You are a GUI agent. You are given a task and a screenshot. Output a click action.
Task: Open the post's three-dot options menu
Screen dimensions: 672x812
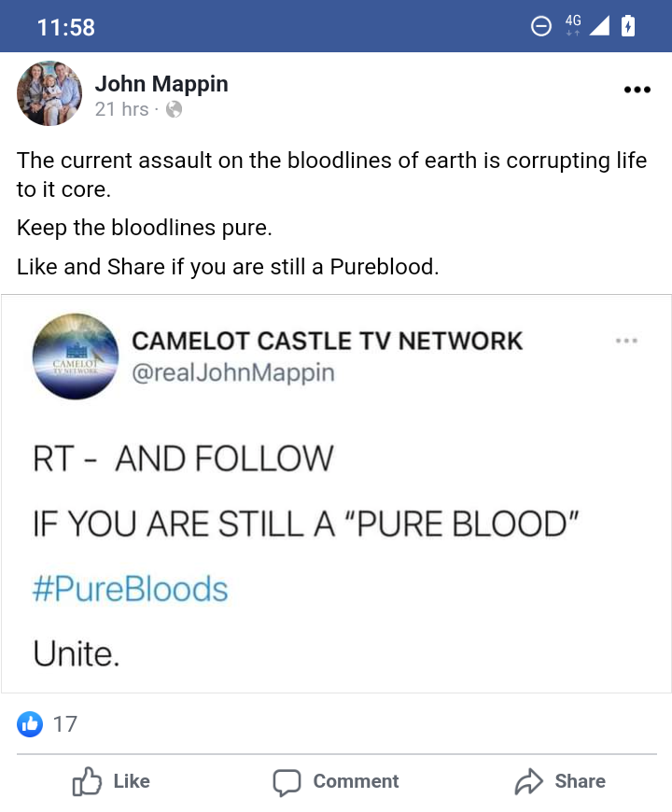point(636,91)
